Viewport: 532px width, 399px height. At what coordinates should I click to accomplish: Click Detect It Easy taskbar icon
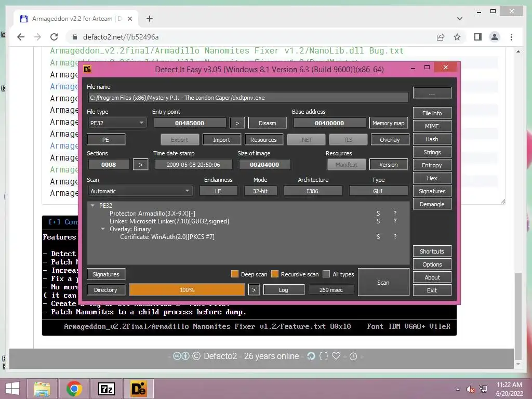click(x=138, y=389)
